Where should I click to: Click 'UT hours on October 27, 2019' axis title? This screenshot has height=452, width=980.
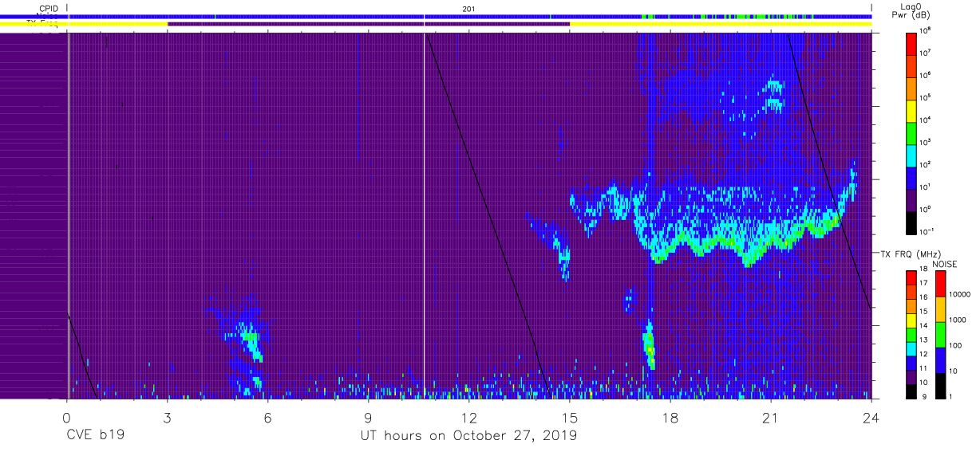(468, 436)
